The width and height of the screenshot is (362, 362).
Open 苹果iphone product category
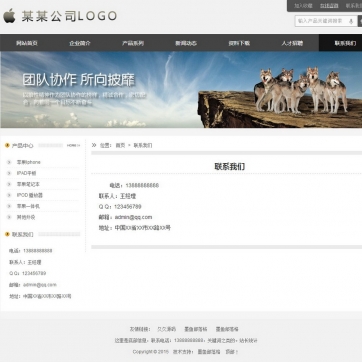coord(29,162)
